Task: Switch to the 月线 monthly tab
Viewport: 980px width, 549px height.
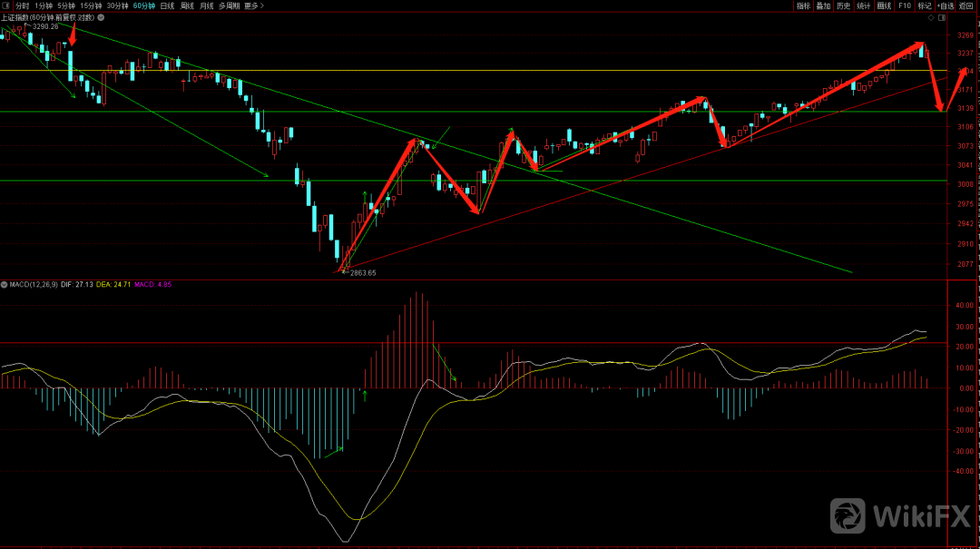Action: click(x=207, y=5)
